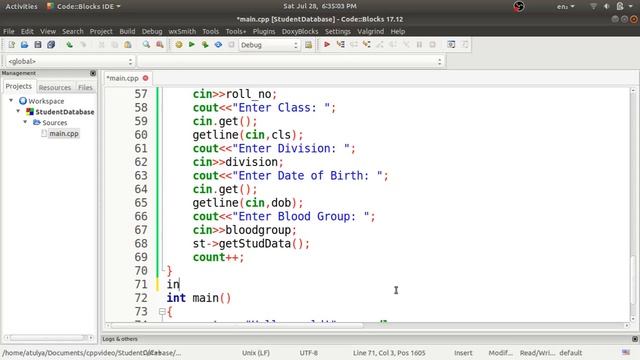Click the green Undo arrow icon
640x360 pixels.
[x=69, y=45]
